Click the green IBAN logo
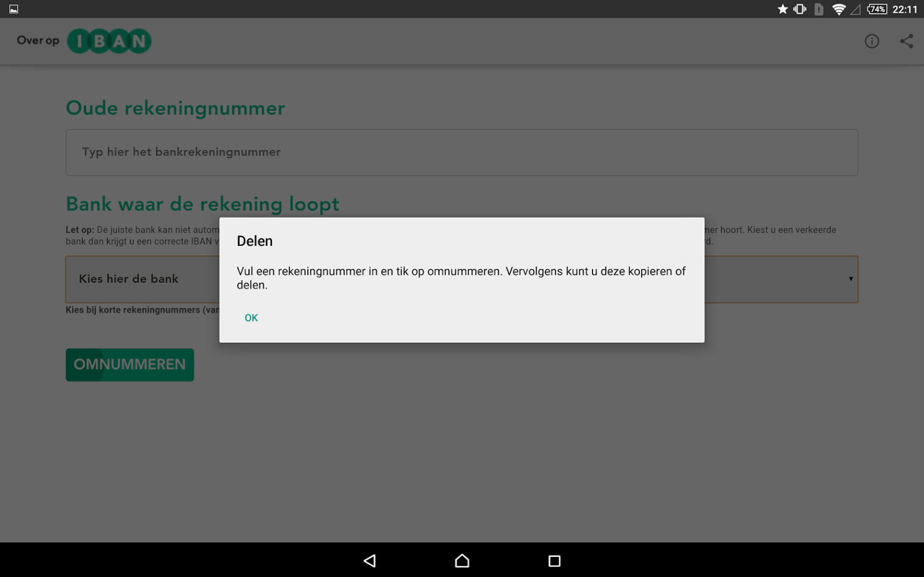 pyautogui.click(x=109, y=41)
